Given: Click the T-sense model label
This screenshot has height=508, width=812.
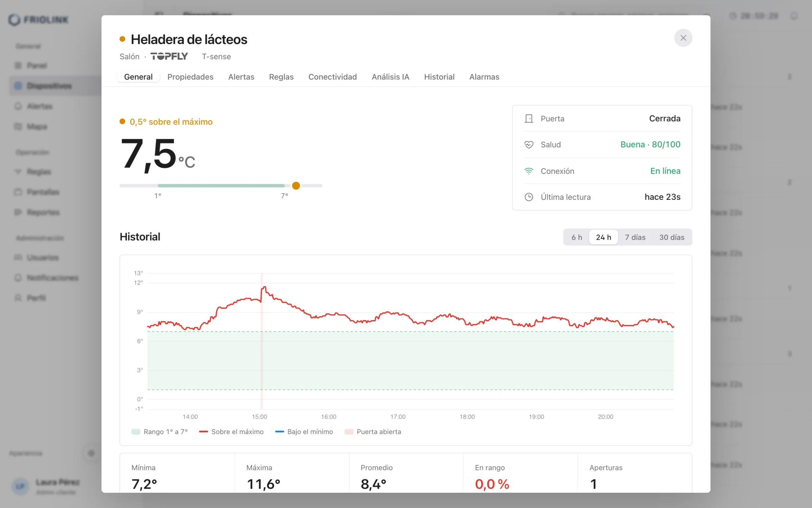Looking at the screenshot, I should [217, 57].
